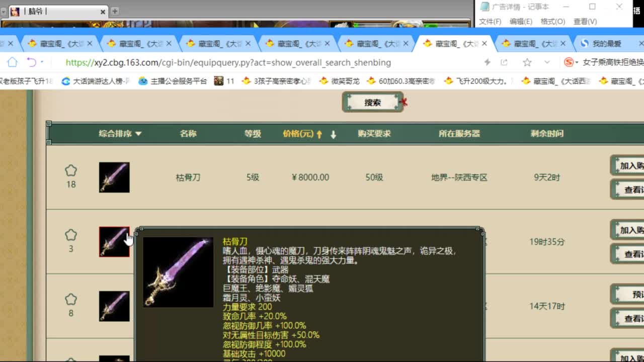The width and height of the screenshot is (644, 362).
Task: Favorite the item with star count 3
Action: (x=71, y=235)
